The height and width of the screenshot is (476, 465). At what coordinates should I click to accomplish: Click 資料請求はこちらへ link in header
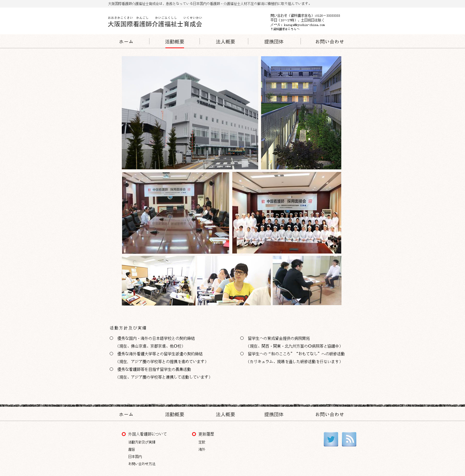[x=285, y=29]
